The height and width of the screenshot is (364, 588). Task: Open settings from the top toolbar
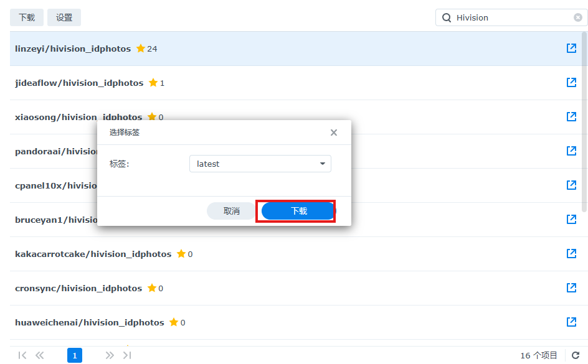(64, 17)
